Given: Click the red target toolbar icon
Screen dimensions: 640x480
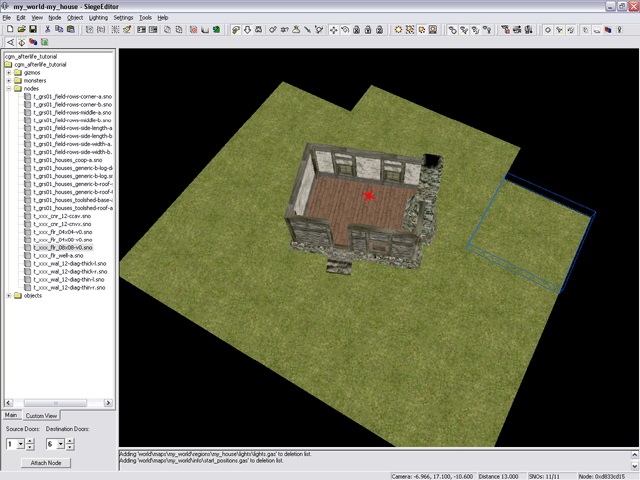Looking at the screenshot, I should pyautogui.click(x=193, y=30).
